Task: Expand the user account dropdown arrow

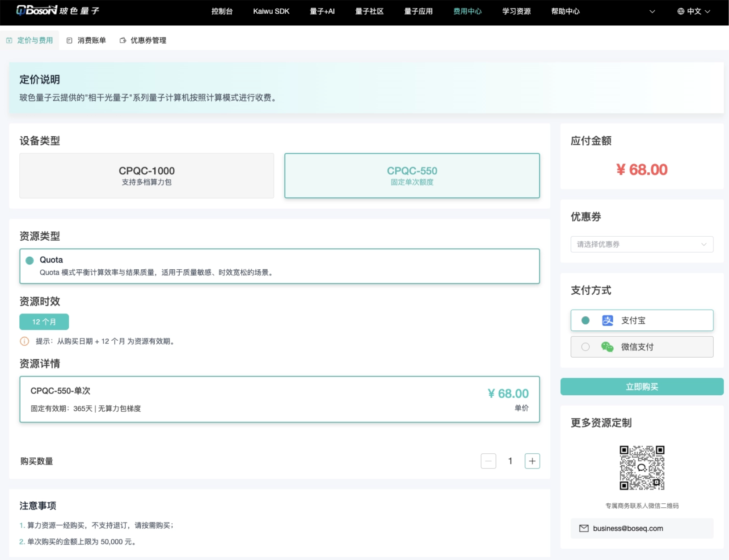Action: tap(652, 12)
